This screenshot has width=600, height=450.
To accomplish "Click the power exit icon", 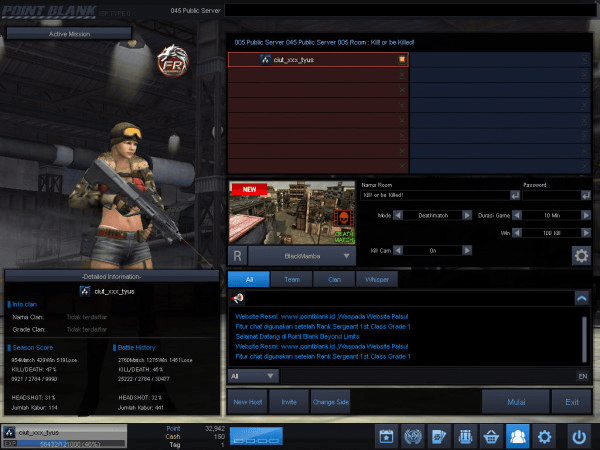I will [x=579, y=436].
